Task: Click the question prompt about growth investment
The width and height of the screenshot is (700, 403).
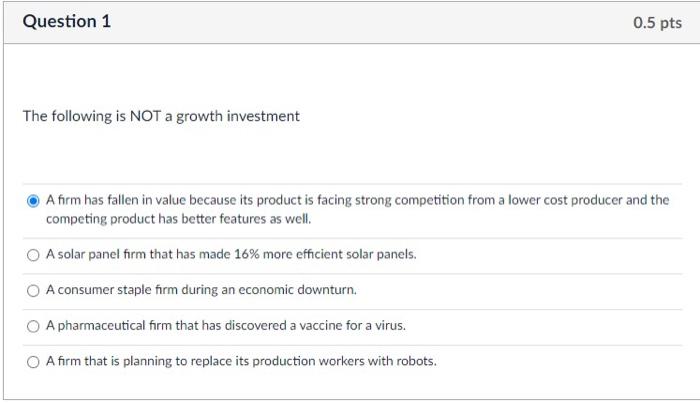Action: tap(161, 116)
